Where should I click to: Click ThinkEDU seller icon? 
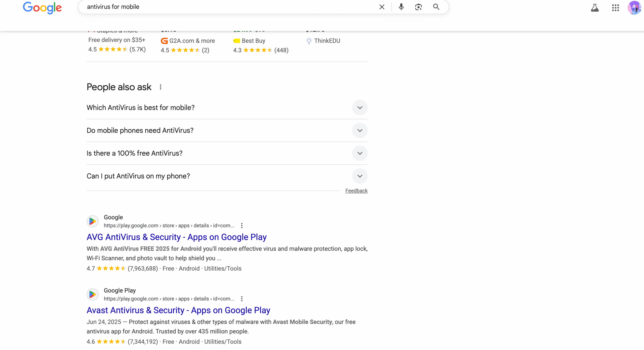pyautogui.click(x=309, y=41)
